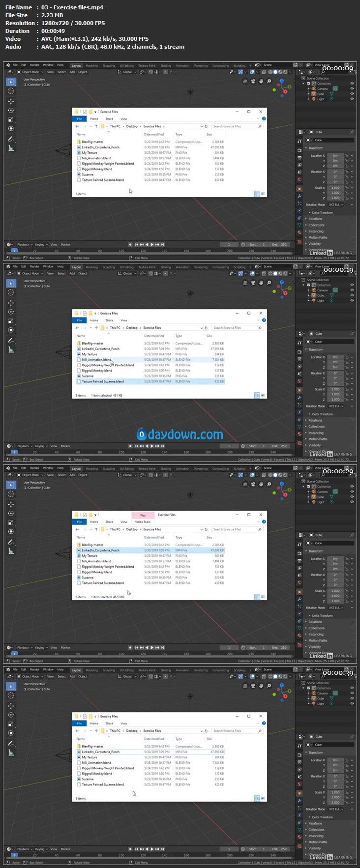Click Search Exercise Files box in 00:00:19 frame
Screen dimensions: 360x868
click(x=238, y=328)
